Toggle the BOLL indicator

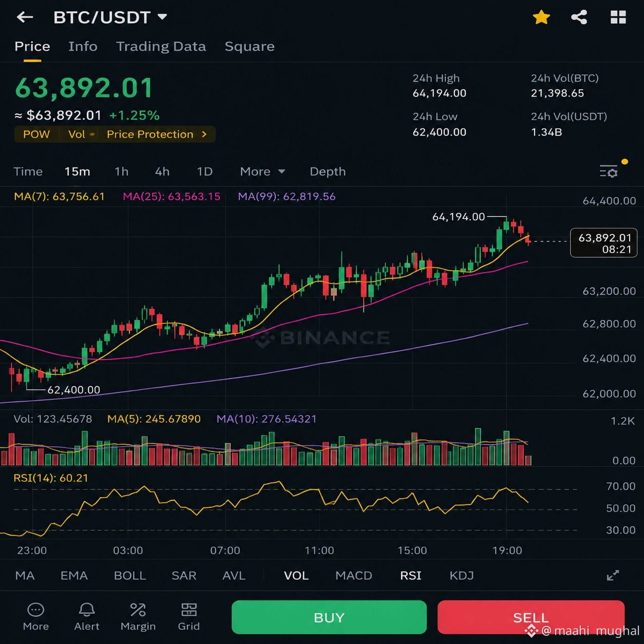click(x=130, y=576)
